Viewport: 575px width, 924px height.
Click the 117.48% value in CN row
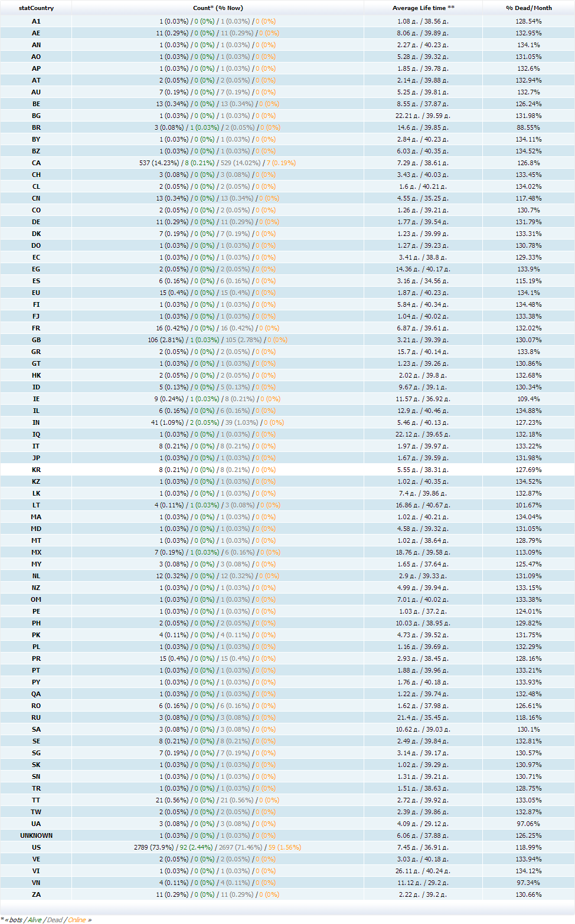tap(528, 198)
